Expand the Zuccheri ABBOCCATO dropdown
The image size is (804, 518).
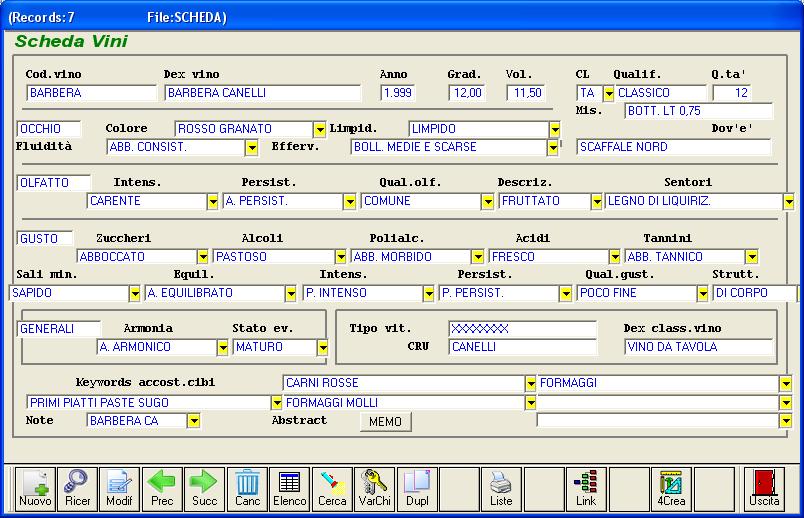[203, 256]
